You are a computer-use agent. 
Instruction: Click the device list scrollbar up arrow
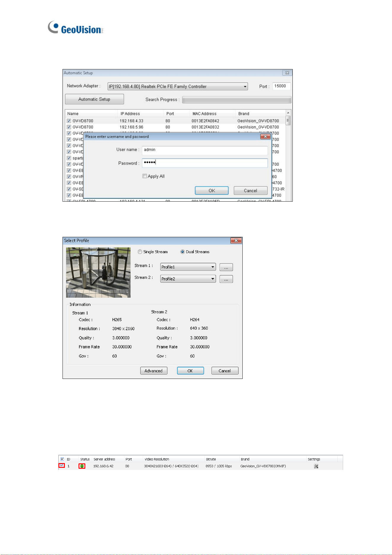coord(288,113)
